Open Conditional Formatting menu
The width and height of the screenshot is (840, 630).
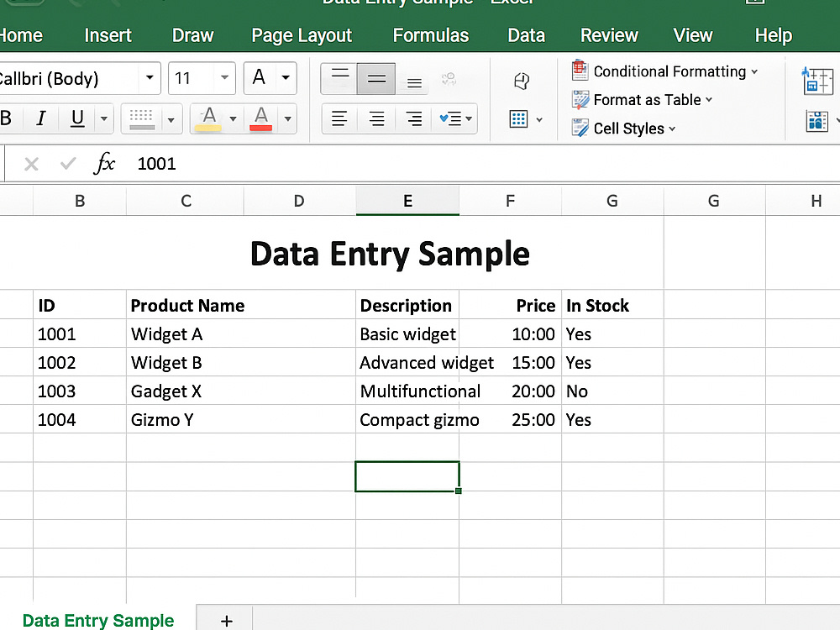coord(675,71)
